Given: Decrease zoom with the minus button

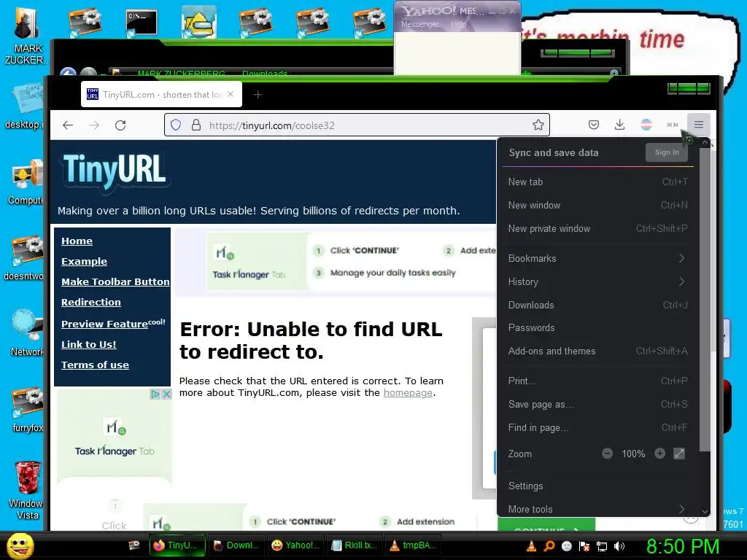Looking at the screenshot, I should pyautogui.click(x=607, y=454).
